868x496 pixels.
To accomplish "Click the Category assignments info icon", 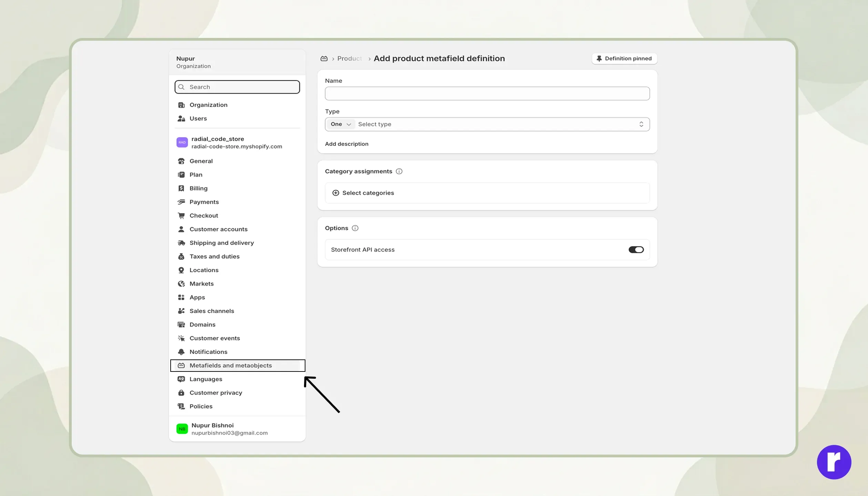I will click(x=399, y=171).
